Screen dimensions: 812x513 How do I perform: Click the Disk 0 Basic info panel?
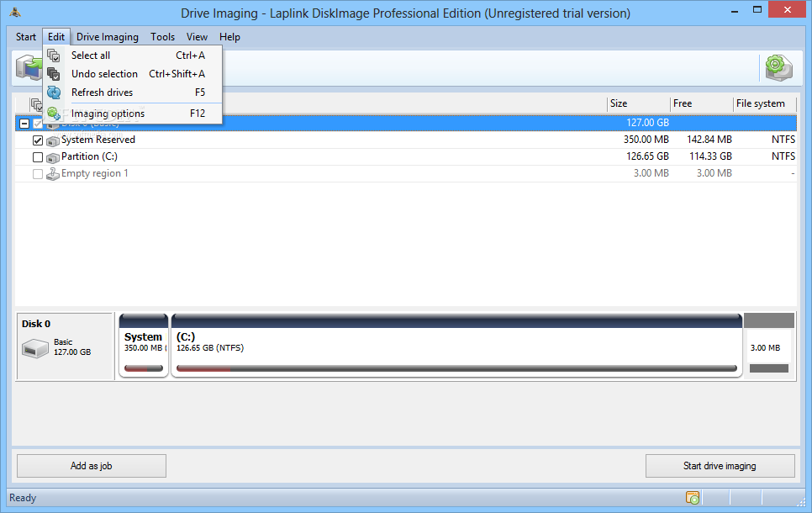click(65, 346)
